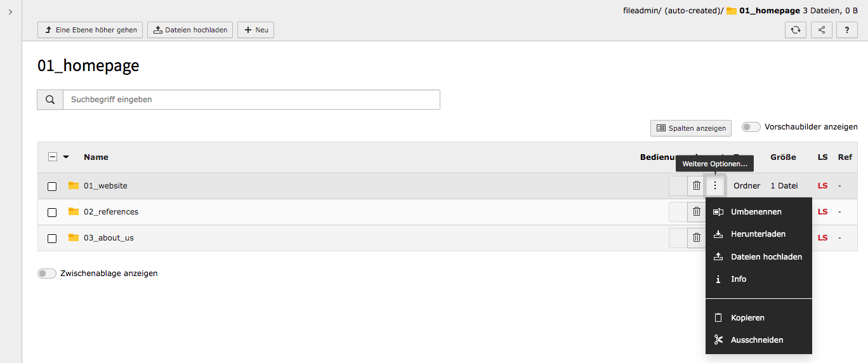Click the share icon in header

tap(822, 30)
